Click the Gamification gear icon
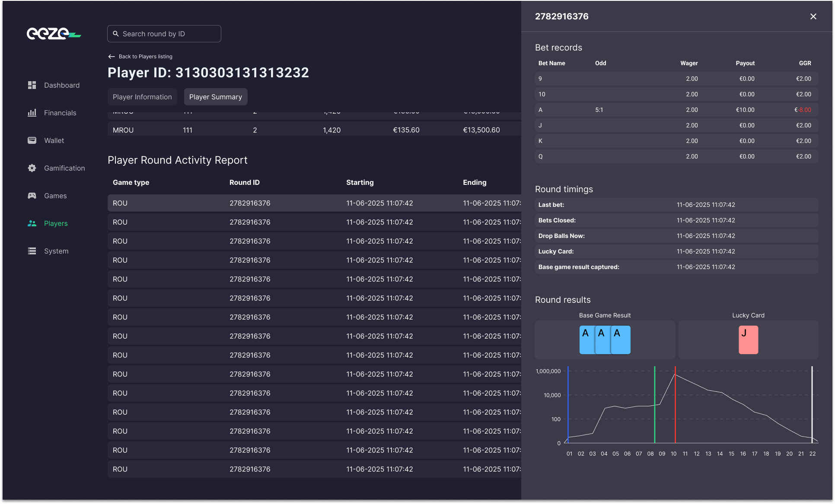835x504 pixels. [x=32, y=168]
